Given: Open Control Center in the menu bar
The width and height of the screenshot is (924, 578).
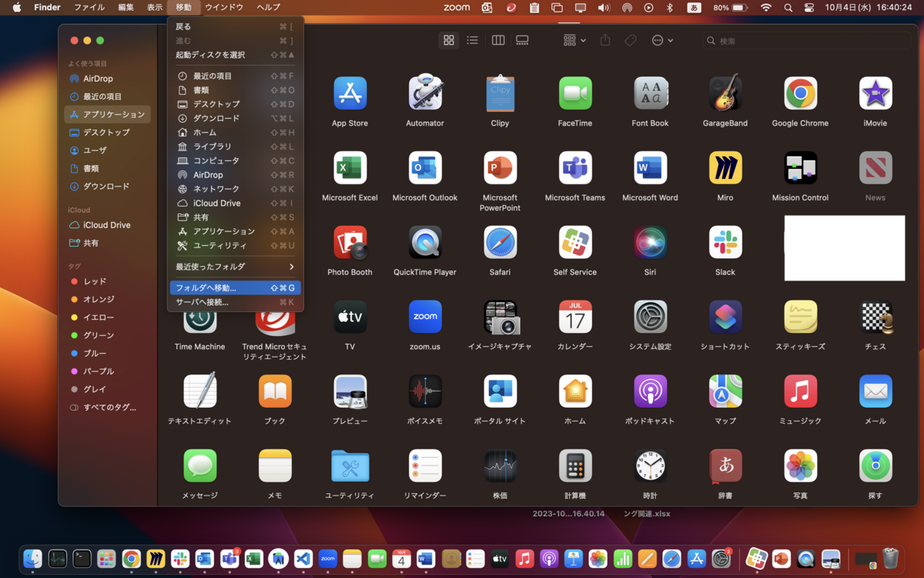Looking at the screenshot, I should 808,8.
